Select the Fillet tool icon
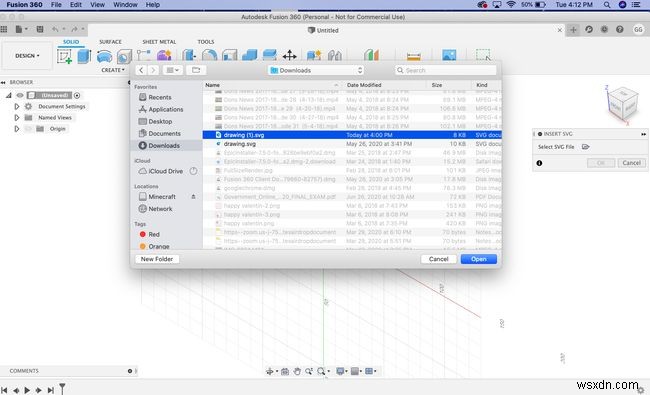This screenshot has width=650, height=395. (x=209, y=55)
